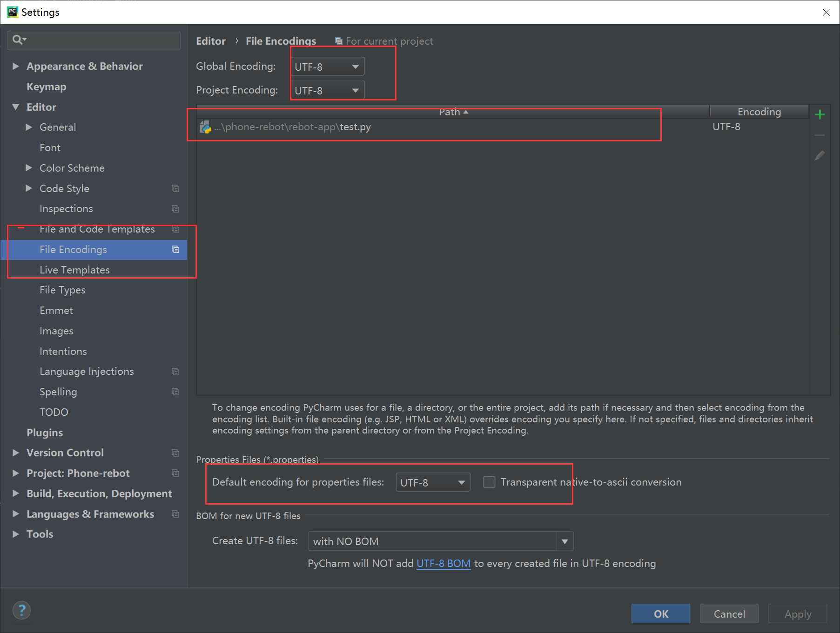Click the remove path minus icon
840x633 pixels.
click(x=820, y=135)
